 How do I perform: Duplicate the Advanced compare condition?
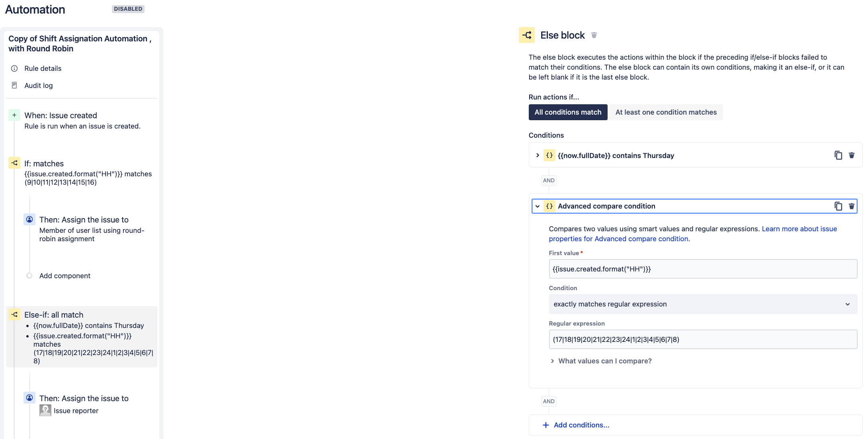tap(838, 206)
